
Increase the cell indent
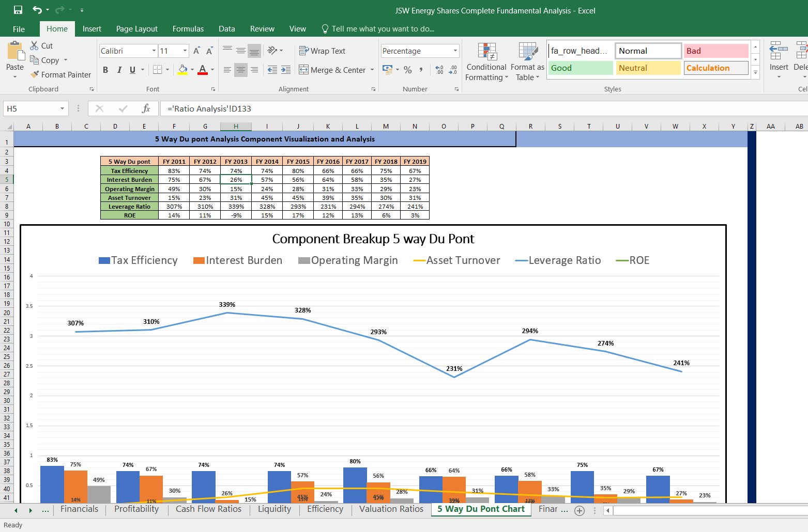click(x=286, y=70)
